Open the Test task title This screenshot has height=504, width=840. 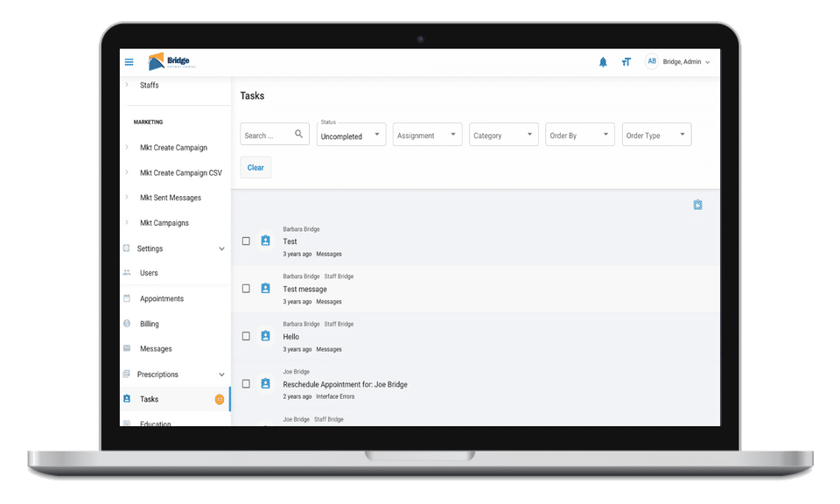290,241
